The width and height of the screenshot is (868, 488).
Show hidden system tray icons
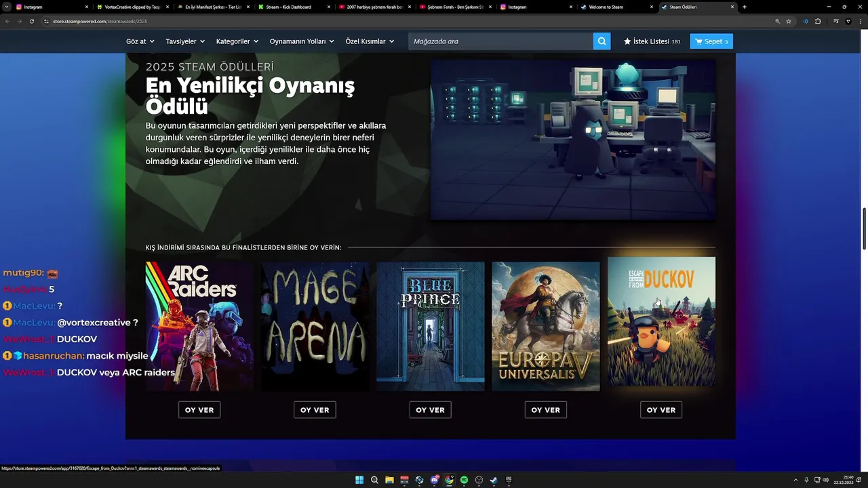click(x=795, y=480)
